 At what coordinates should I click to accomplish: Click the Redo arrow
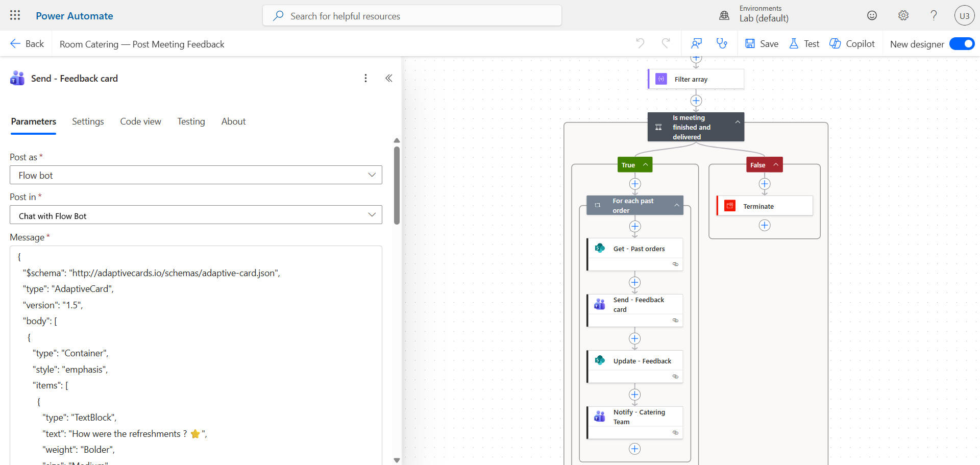(666, 43)
